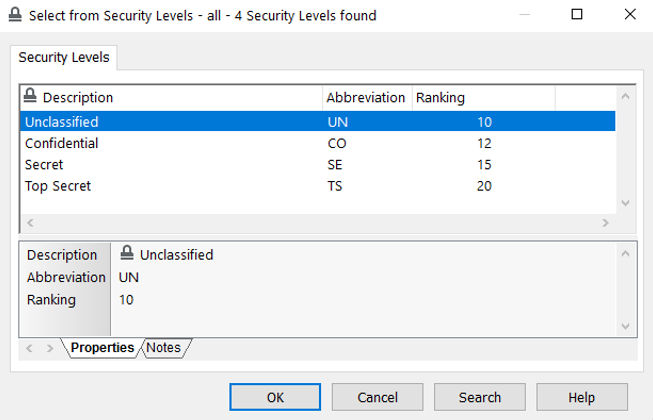The height and width of the screenshot is (420, 653).
Task: Choose the Confidential row in the list
Action: [61, 143]
